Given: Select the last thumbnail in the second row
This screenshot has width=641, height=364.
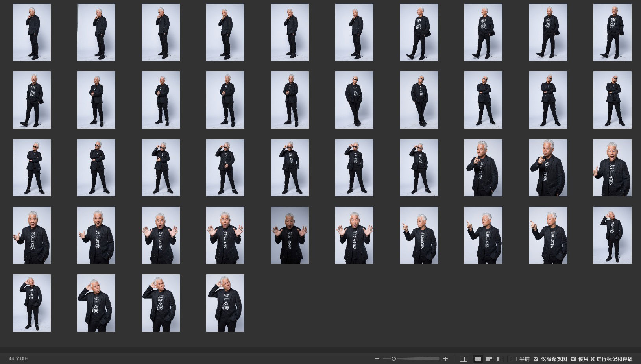Looking at the screenshot, I should tap(612, 100).
